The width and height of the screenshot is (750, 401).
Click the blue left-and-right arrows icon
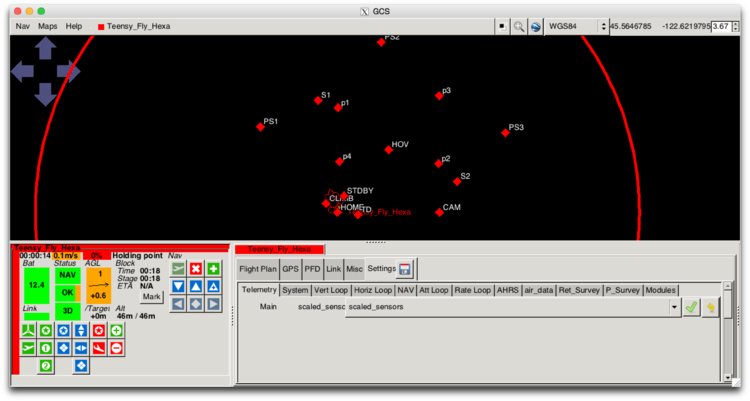click(x=81, y=348)
